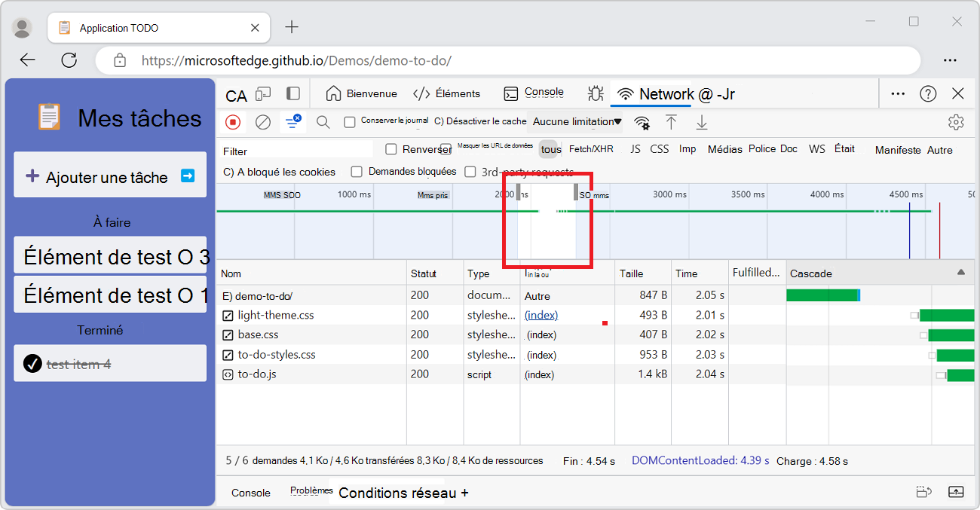Open the network search magnifier

coord(323,122)
